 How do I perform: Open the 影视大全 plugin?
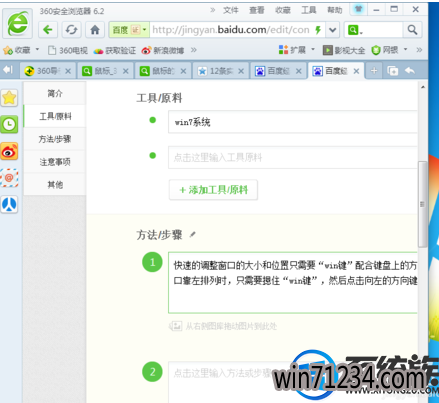[344, 50]
